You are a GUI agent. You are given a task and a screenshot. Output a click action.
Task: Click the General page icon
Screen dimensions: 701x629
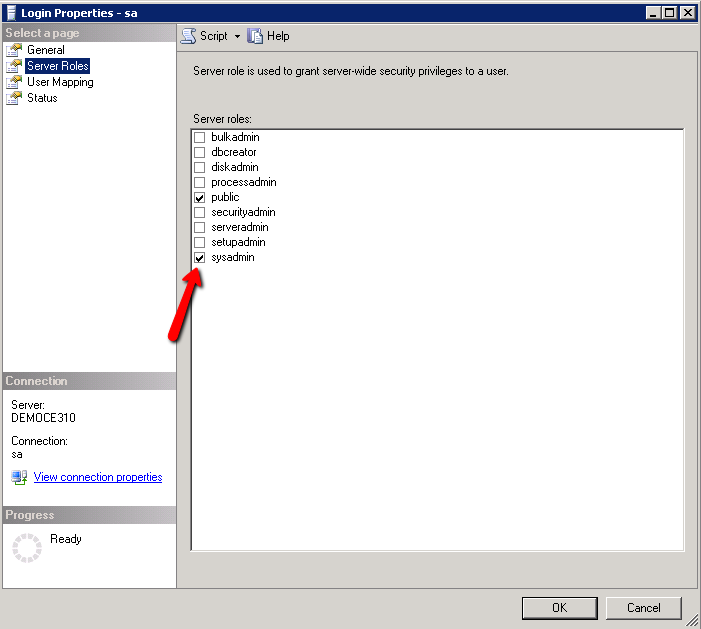[14, 50]
